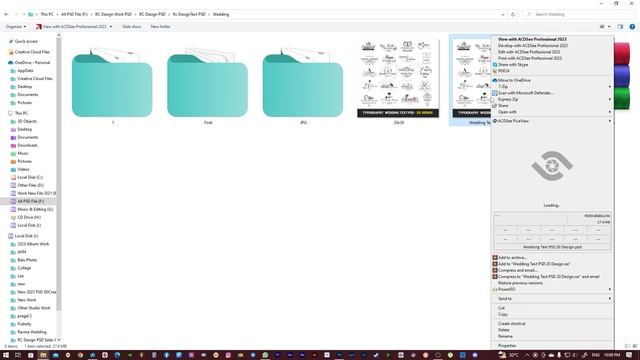Start a Slide show

131,27
